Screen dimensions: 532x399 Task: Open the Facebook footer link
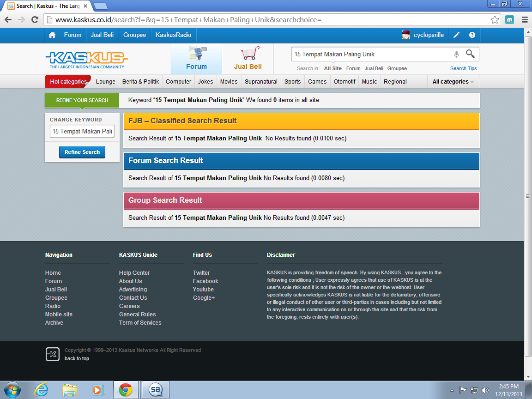pos(205,281)
